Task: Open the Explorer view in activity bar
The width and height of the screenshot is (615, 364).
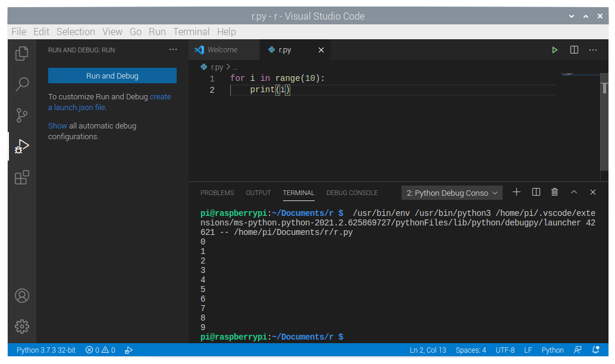Action: [x=22, y=54]
